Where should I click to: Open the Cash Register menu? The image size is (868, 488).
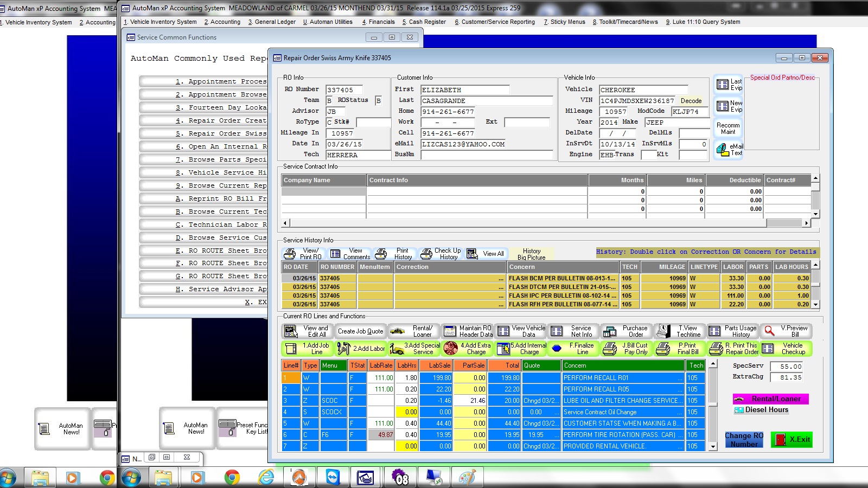[x=424, y=22]
